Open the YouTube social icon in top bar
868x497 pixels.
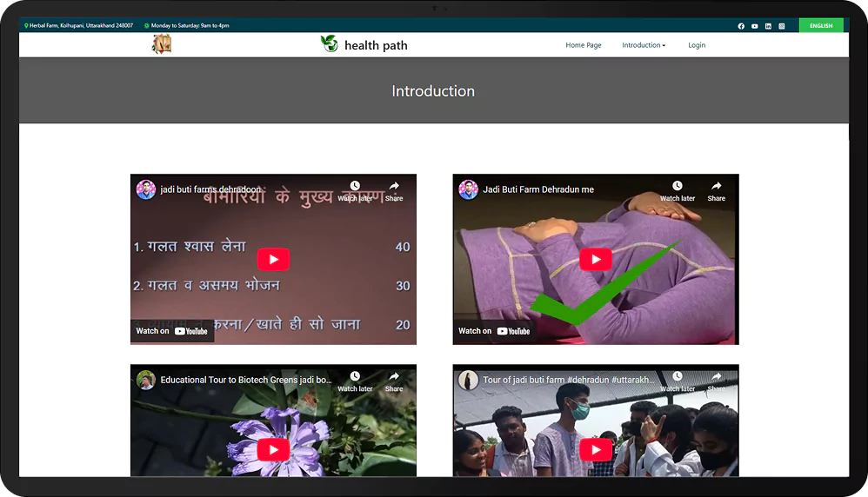[755, 26]
